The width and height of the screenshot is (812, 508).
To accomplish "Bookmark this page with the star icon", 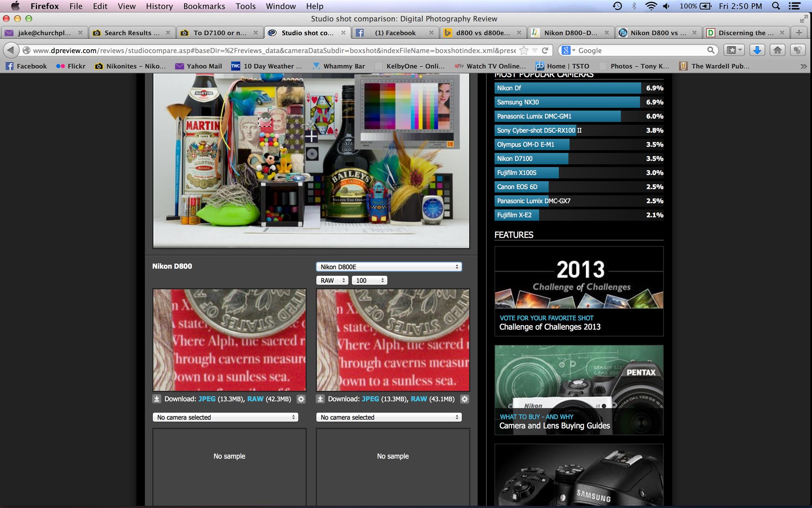I will (x=524, y=50).
